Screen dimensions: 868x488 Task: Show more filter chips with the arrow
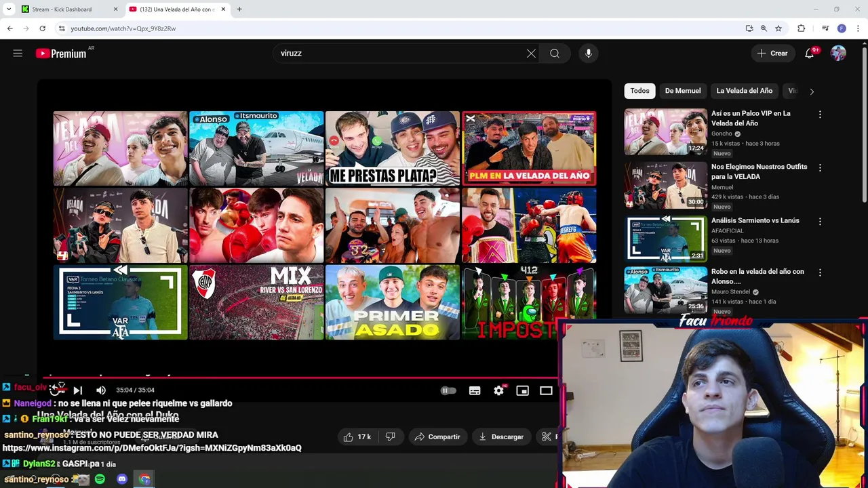(x=812, y=91)
